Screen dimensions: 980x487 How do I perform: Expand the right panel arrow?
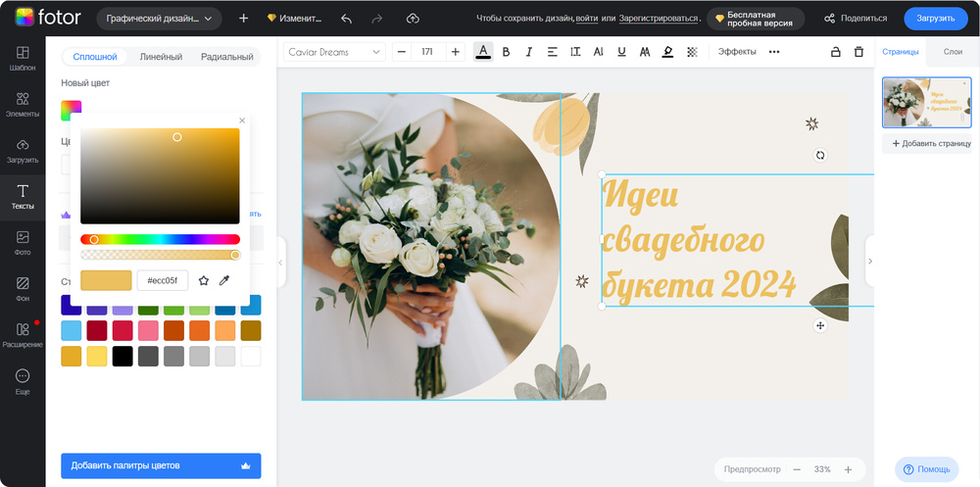click(870, 261)
